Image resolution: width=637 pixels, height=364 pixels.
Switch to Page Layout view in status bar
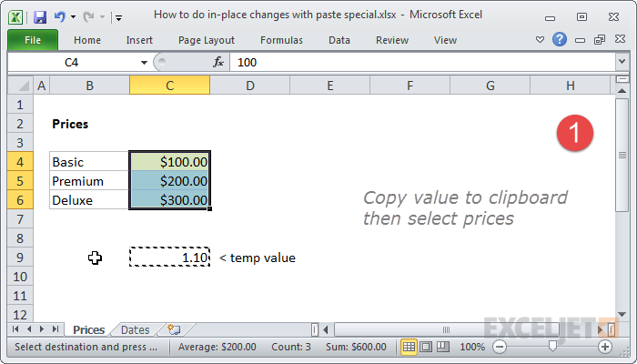[x=426, y=347]
